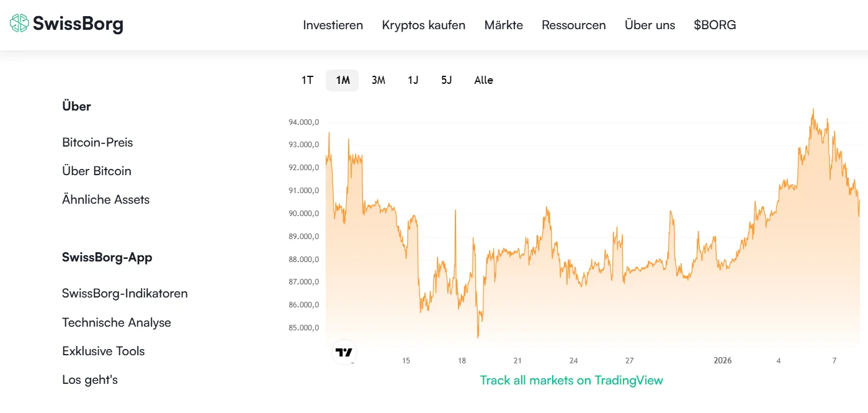Click the 91.000,0 price axis label
The width and height of the screenshot is (868, 413).
(x=304, y=191)
